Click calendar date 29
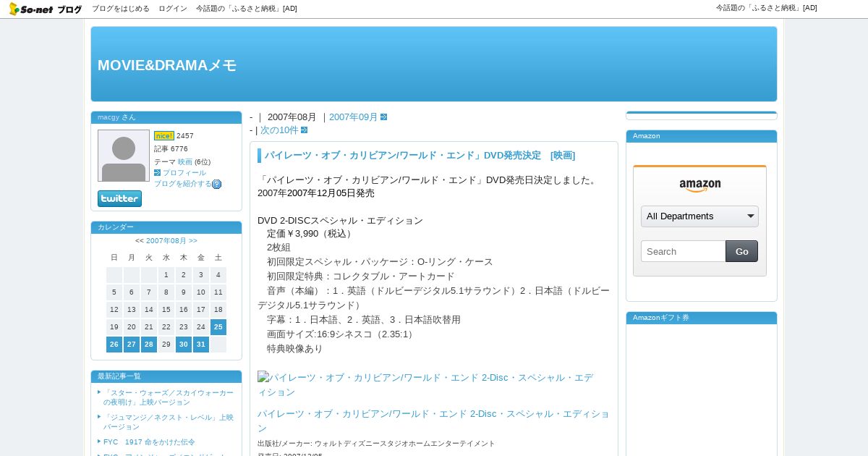 (166, 345)
